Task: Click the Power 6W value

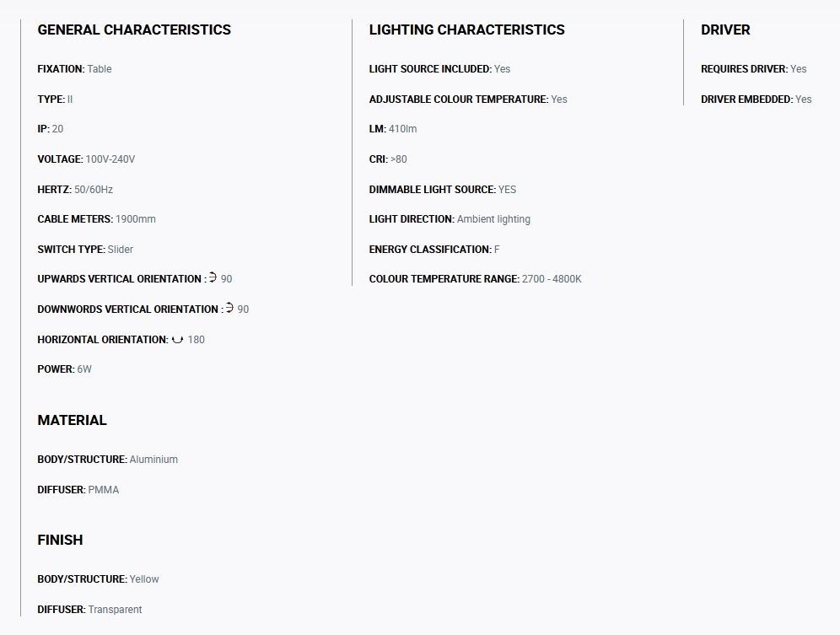Action: point(84,369)
